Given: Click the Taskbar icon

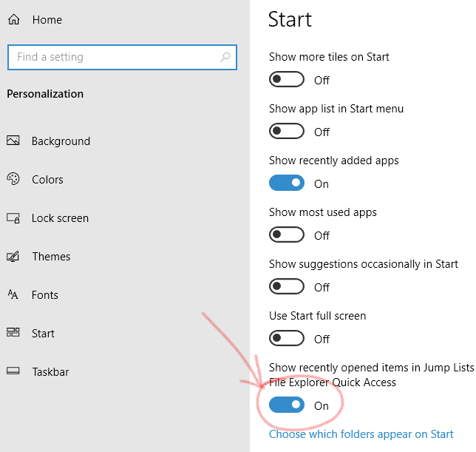Looking at the screenshot, I should [x=13, y=371].
